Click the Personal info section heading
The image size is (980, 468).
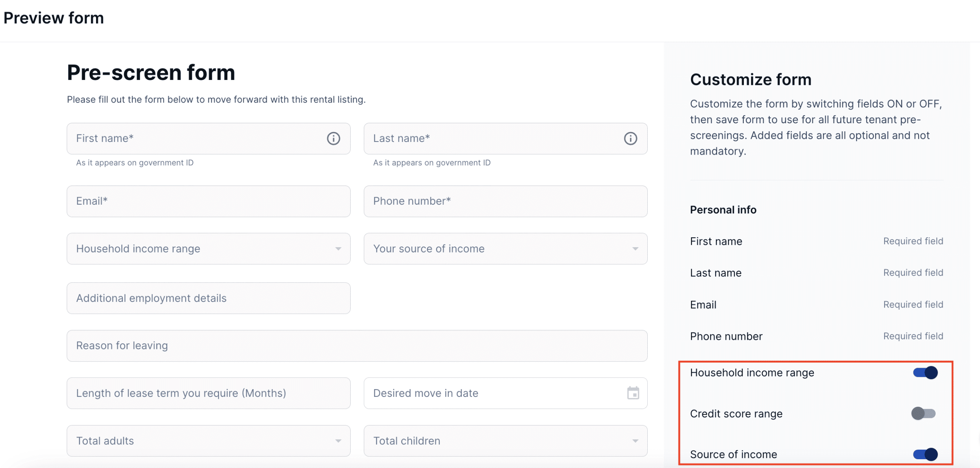click(723, 210)
